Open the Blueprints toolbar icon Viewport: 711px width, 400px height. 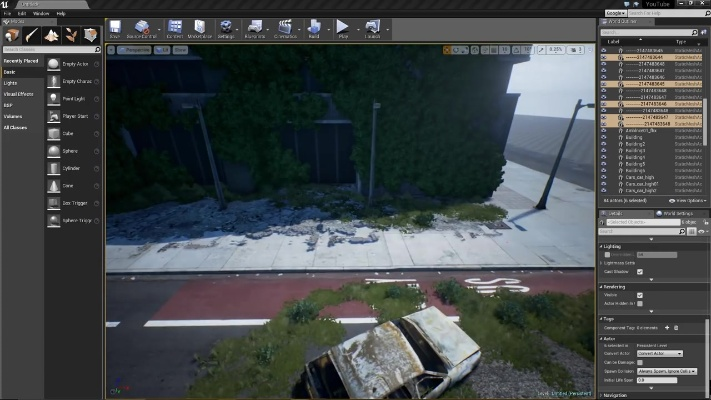[255, 29]
